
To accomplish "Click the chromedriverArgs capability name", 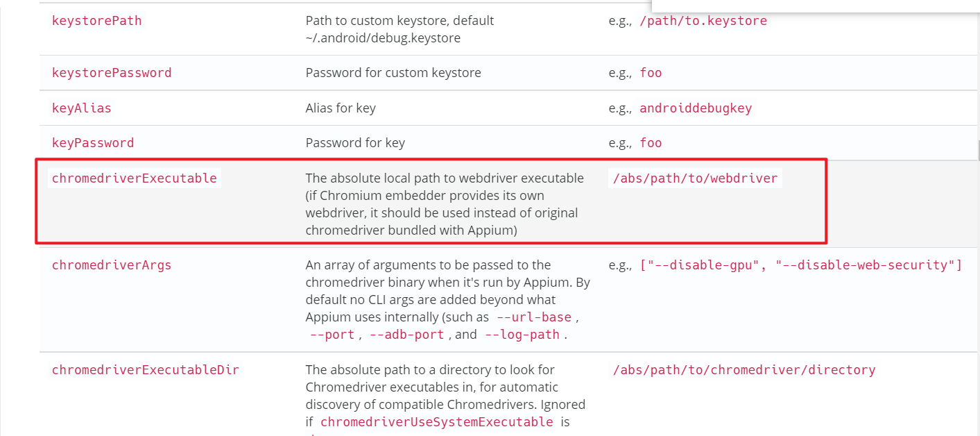I will tap(112, 265).
